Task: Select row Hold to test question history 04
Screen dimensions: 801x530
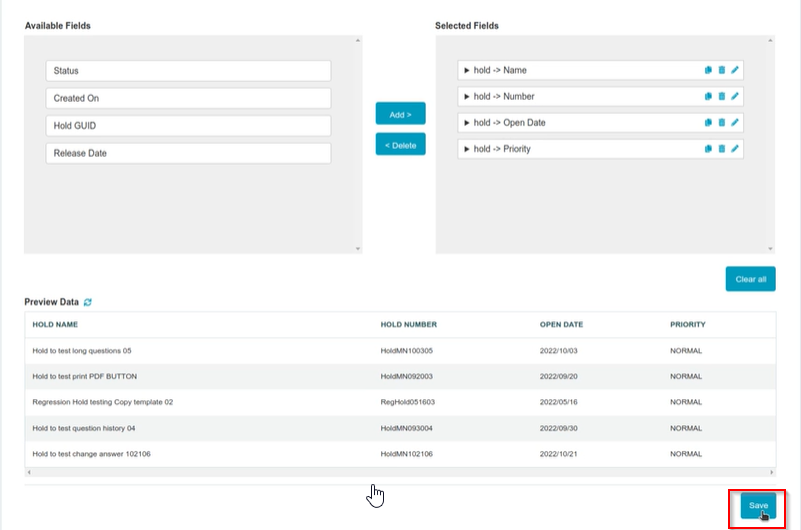Action: pos(400,428)
